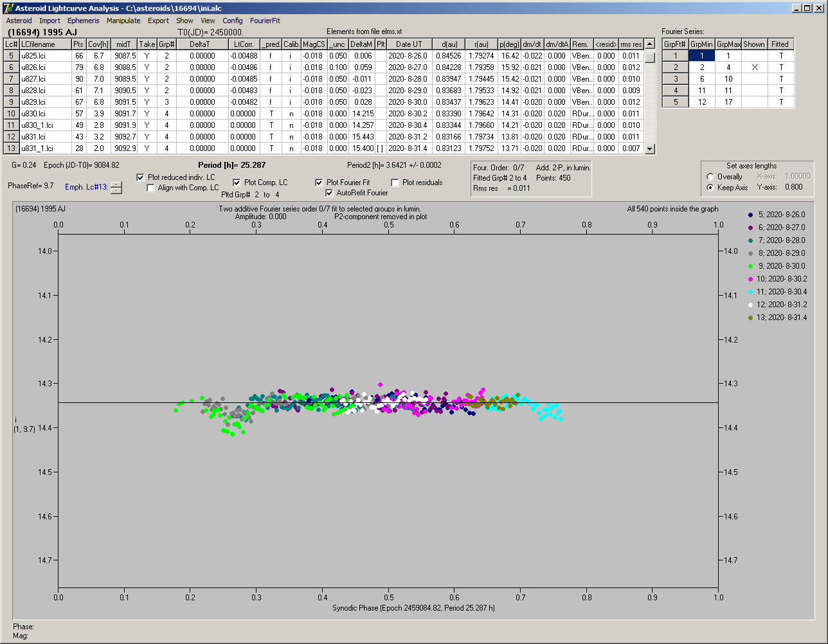Click filename u830_1.lci
828x644 pixels.
coord(45,125)
